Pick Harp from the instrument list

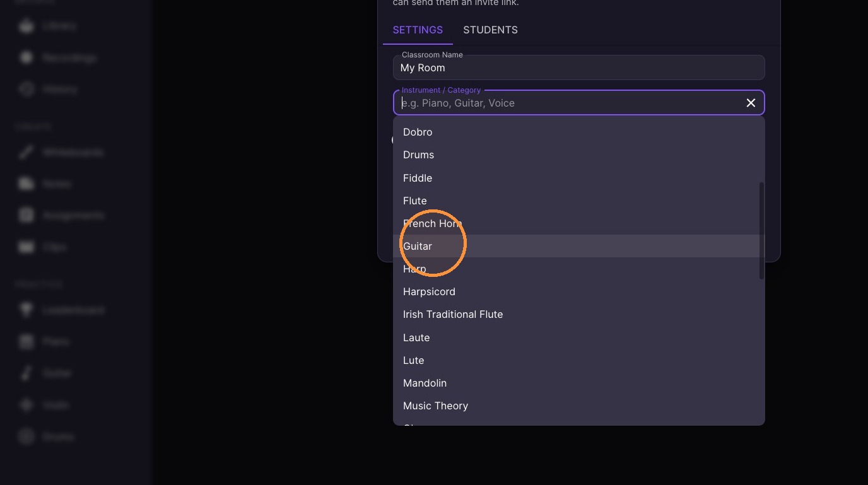tap(578, 269)
